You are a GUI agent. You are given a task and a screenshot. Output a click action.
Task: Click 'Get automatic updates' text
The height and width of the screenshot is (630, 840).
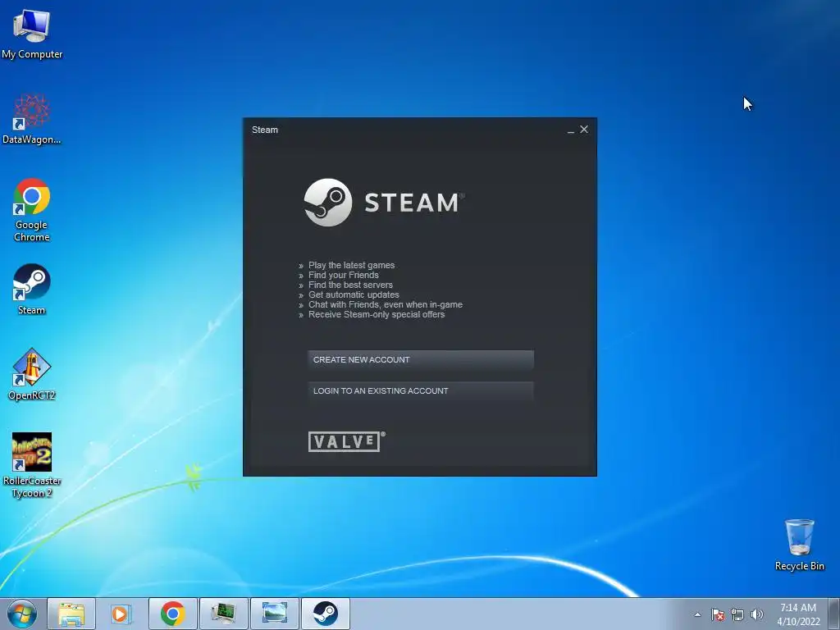[354, 294]
